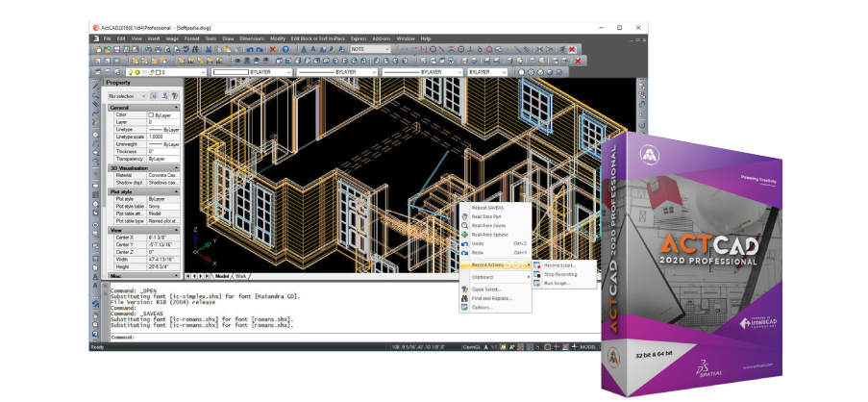Click the Transparency ByLayer value

[x=163, y=159]
